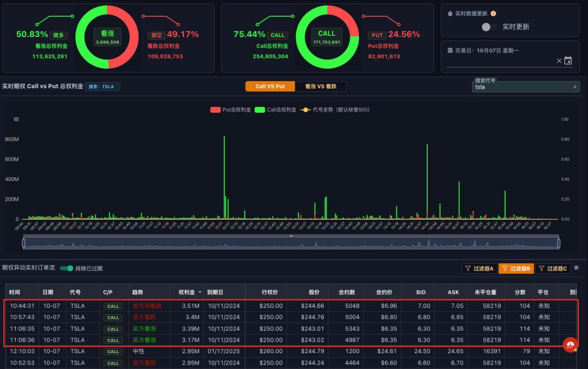This screenshot has height=369, width=588.
Task: Apply the 过滤器A filter button
Action: [479, 268]
